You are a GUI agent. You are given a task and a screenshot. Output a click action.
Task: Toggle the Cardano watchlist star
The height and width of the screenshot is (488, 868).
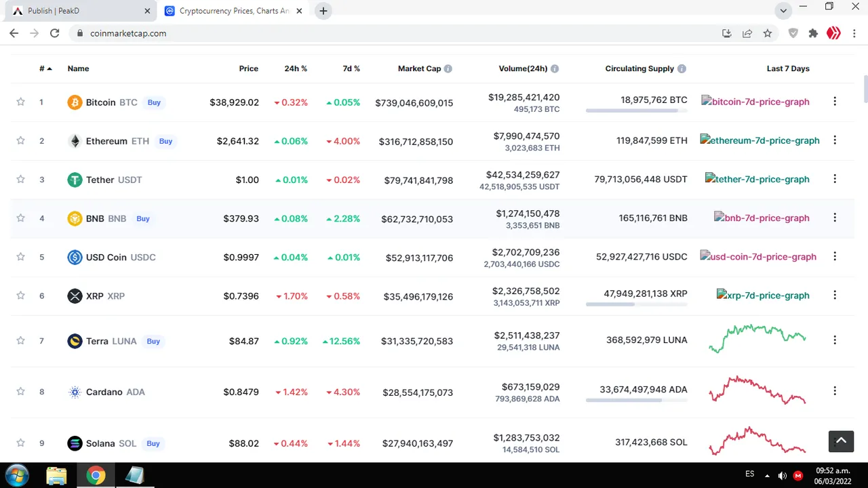(x=20, y=391)
